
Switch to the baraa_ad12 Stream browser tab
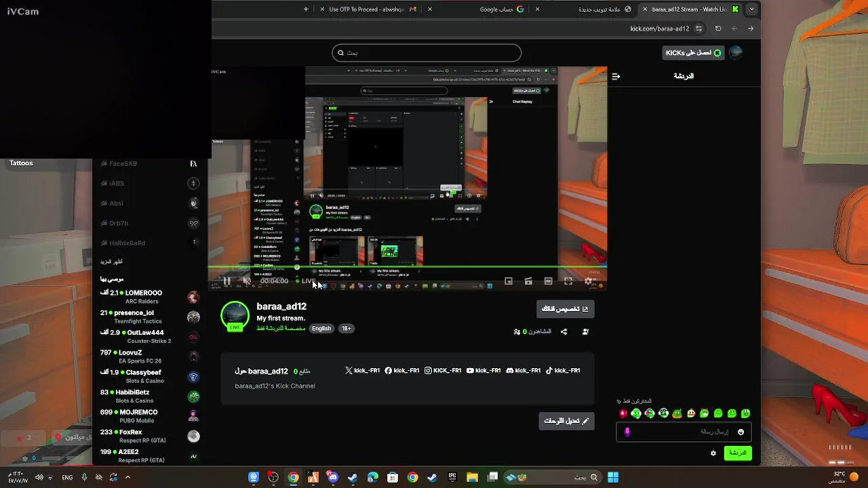pos(690,9)
